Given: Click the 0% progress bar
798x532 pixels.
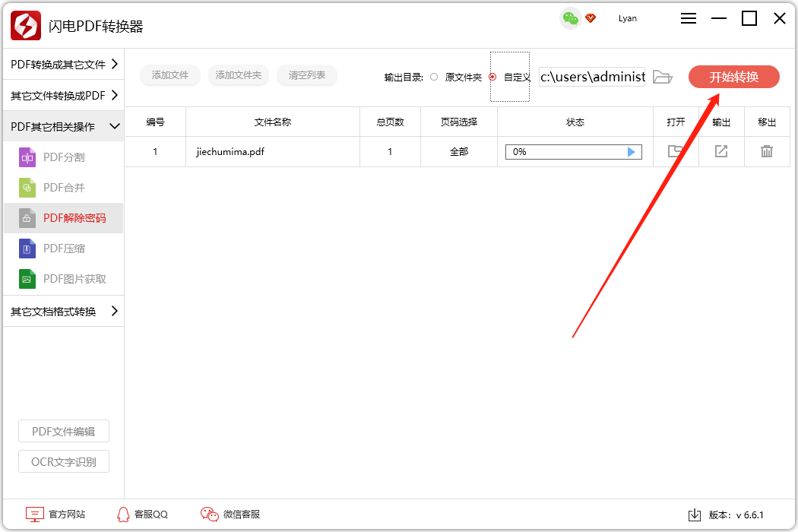Looking at the screenshot, I should click(x=574, y=152).
